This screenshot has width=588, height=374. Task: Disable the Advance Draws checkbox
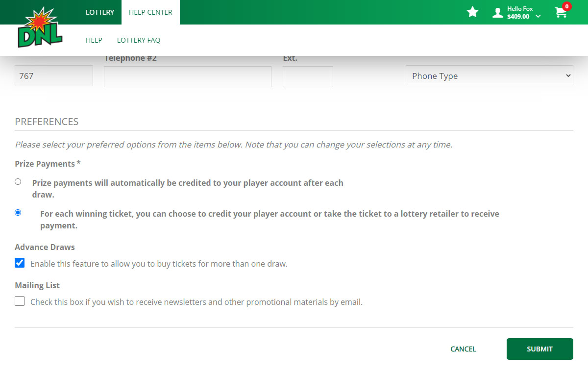click(20, 263)
